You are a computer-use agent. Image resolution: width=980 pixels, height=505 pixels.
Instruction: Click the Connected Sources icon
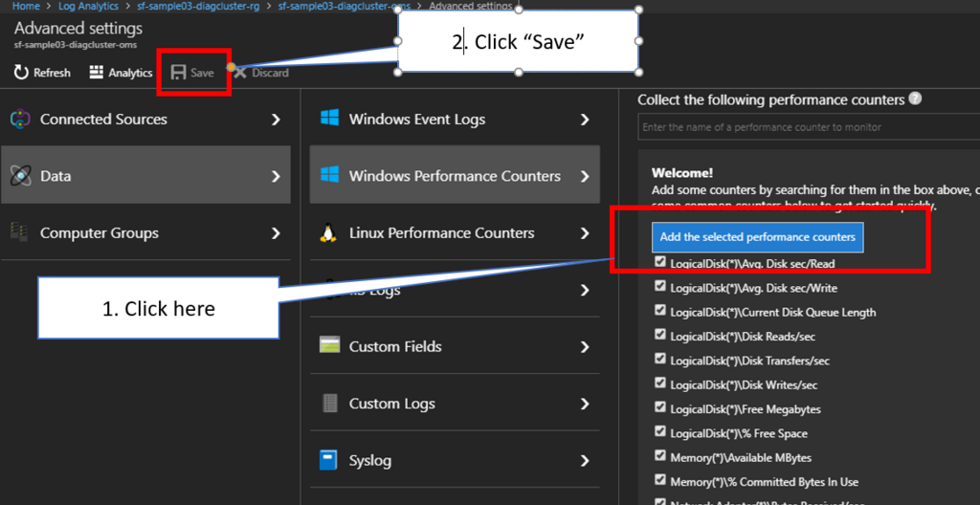21,119
